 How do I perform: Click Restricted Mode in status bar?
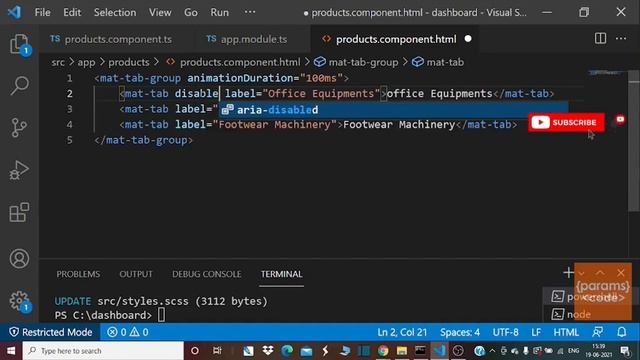point(51,332)
